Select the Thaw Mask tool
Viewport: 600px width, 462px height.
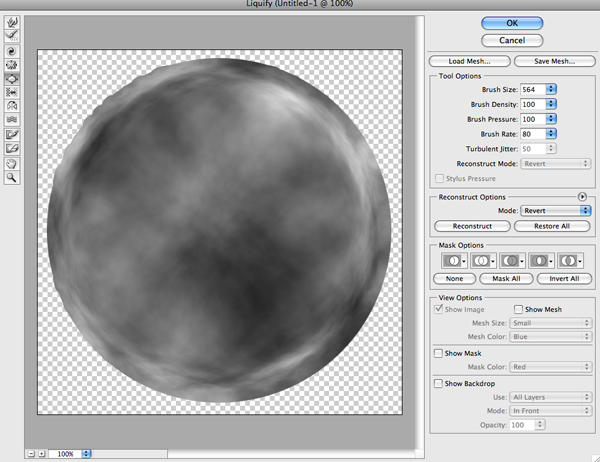pyautogui.click(x=12, y=149)
